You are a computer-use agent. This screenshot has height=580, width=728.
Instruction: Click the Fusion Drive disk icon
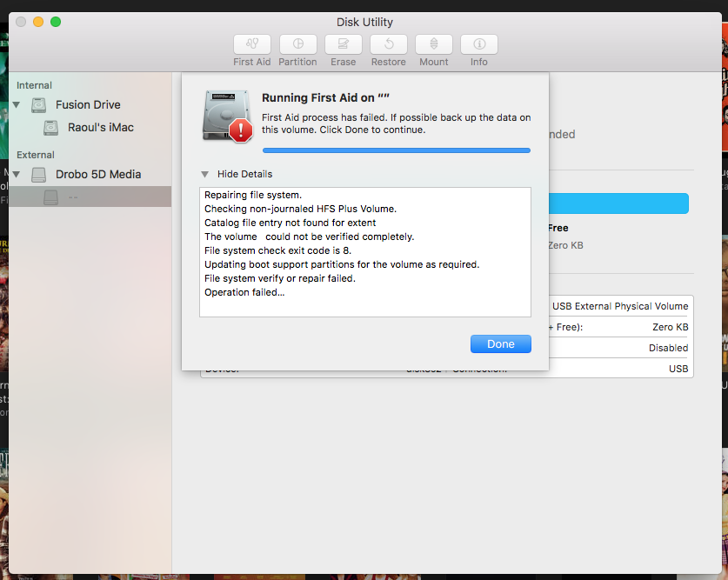click(x=39, y=105)
